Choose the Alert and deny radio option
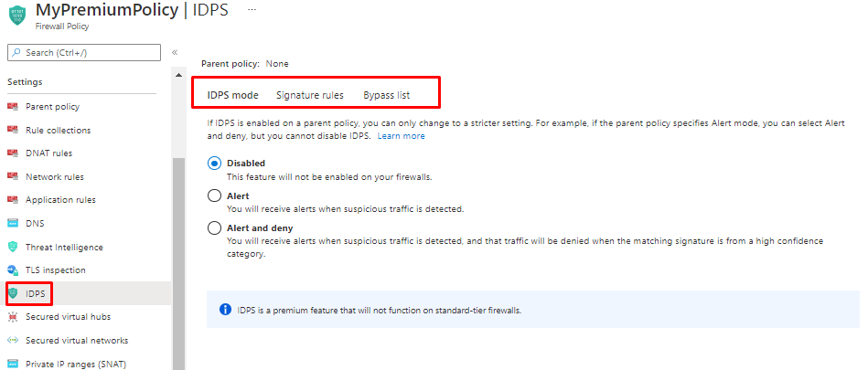Image resolution: width=868 pixels, height=370 pixels. (x=214, y=227)
